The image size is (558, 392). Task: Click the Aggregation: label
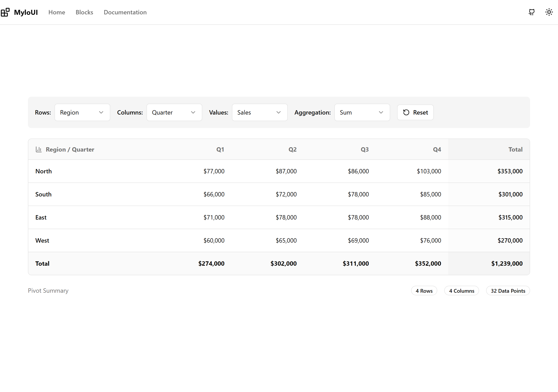[313, 112]
